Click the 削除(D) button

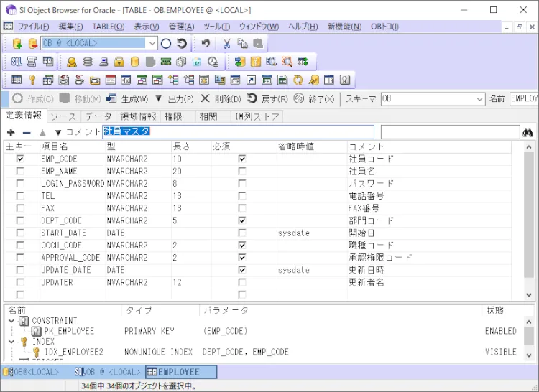pyautogui.click(x=221, y=99)
